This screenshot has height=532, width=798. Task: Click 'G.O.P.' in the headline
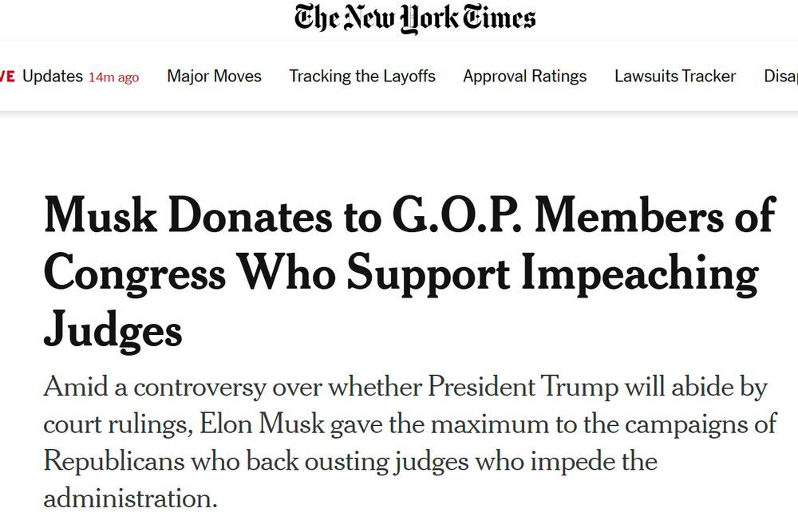pos(457,216)
